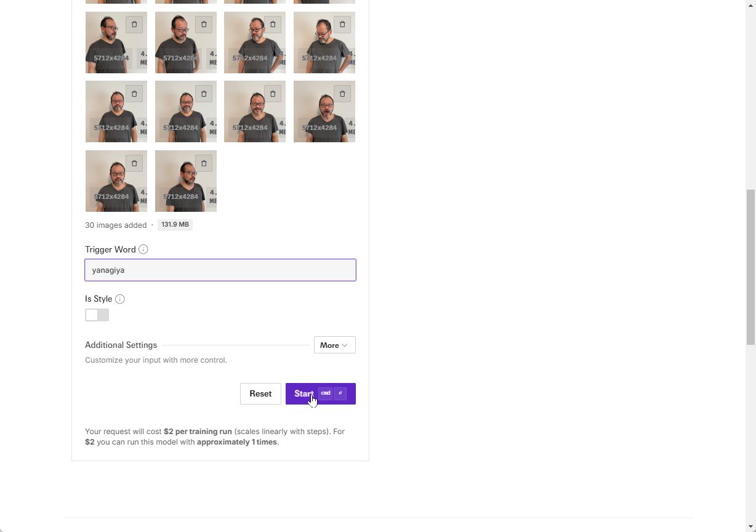Viewport: 756px width, 532px height.
Task: Remove the last uploaded image
Action: point(204,163)
